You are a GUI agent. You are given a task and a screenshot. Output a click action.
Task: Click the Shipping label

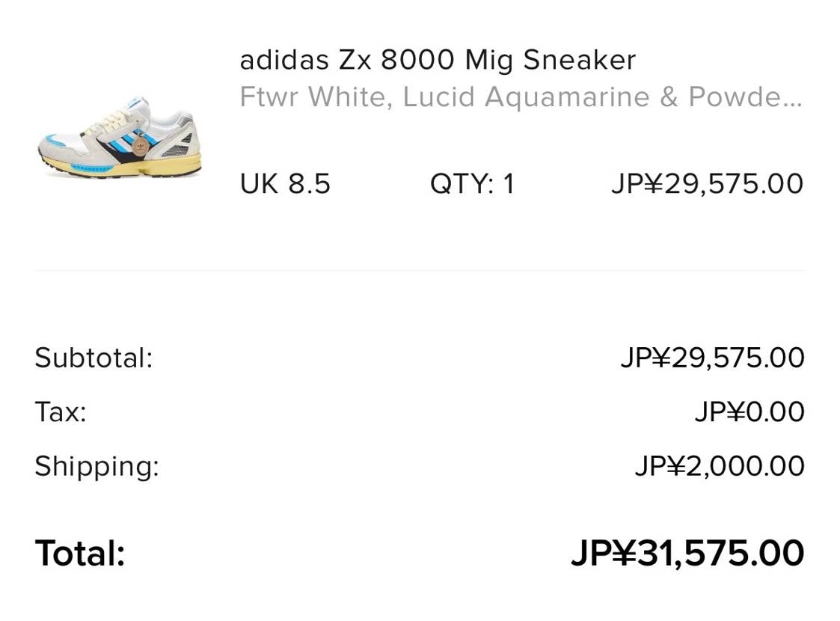pyautogui.click(x=96, y=466)
